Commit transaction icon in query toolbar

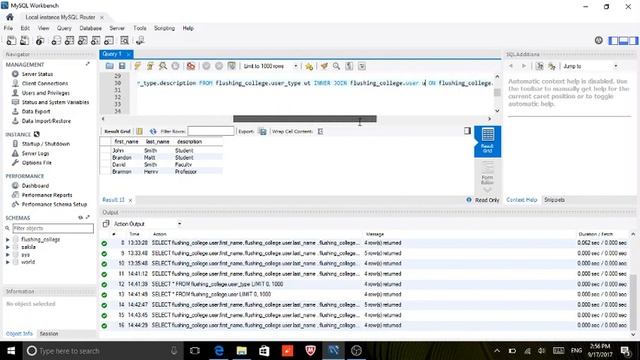point(207,66)
